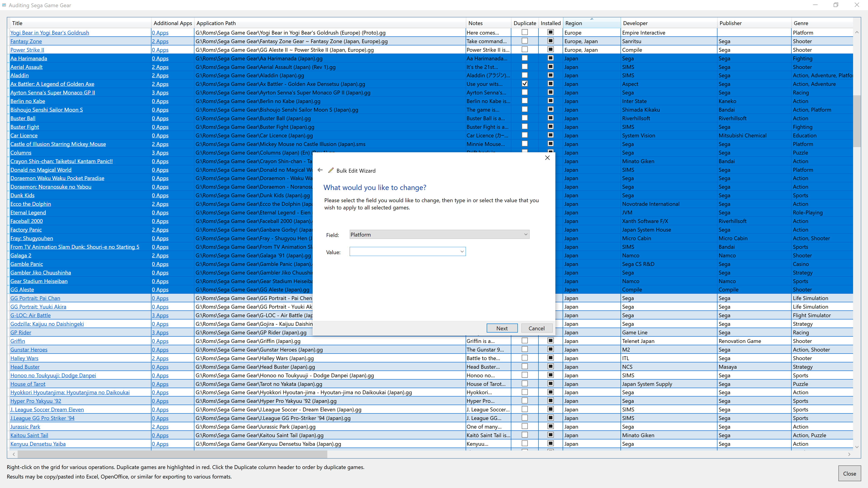Toggle Duplicate checkbox for Fantasy Zone row

[525, 41]
